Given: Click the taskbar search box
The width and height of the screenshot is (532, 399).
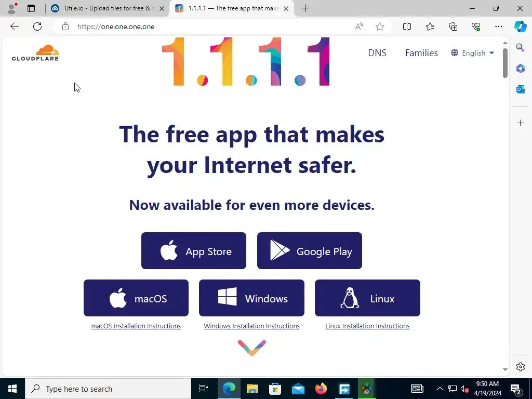Looking at the screenshot, I should [x=108, y=389].
